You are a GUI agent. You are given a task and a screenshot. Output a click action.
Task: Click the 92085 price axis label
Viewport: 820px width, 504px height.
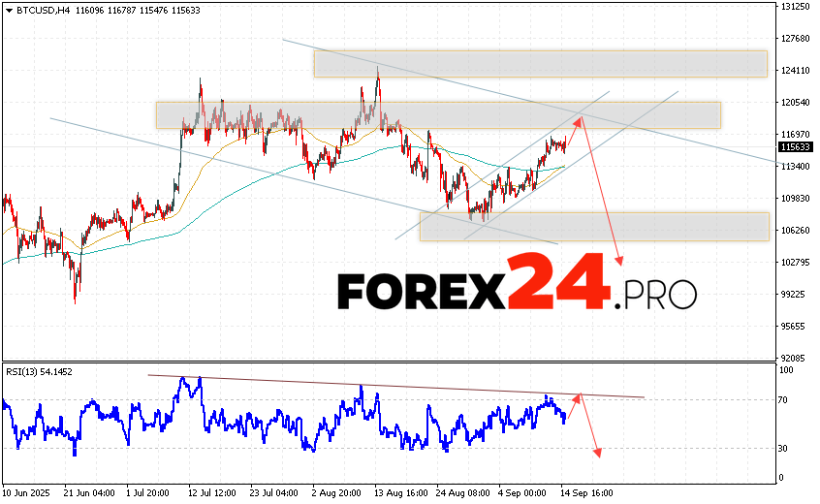[794, 358]
